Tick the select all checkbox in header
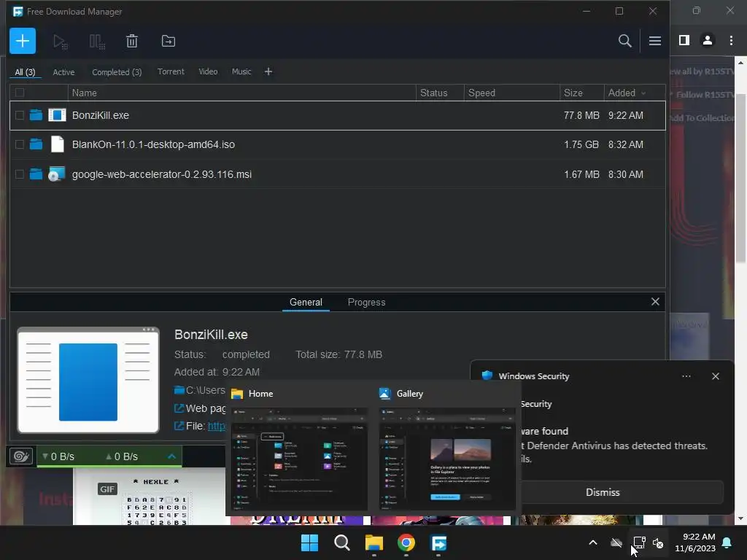Image resolution: width=747 pixels, height=560 pixels. pos(20,93)
